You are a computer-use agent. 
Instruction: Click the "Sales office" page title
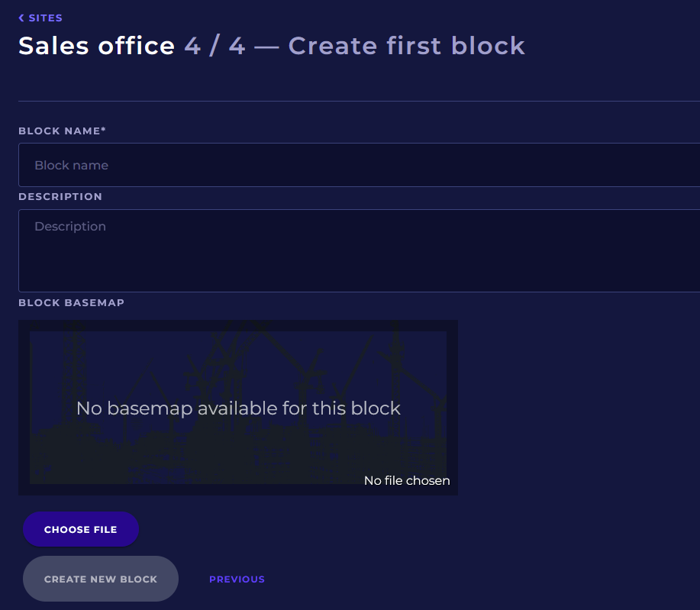click(96, 46)
